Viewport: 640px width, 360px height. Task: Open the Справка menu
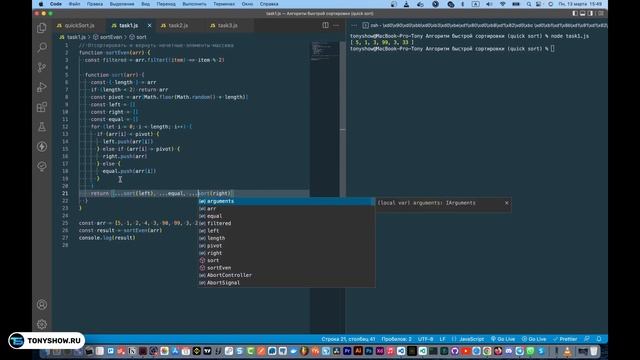point(269,4)
